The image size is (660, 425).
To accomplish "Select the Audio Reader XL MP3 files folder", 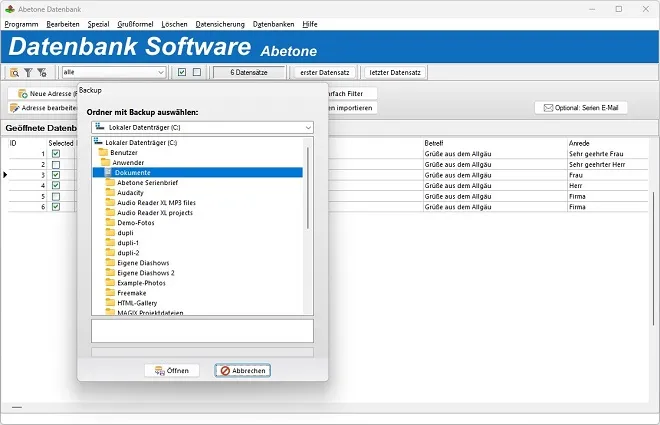I will (156, 203).
